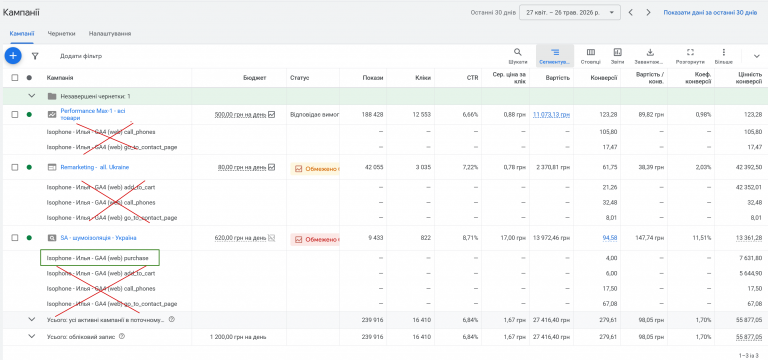Click green status dot of SA campaign

[29, 238]
